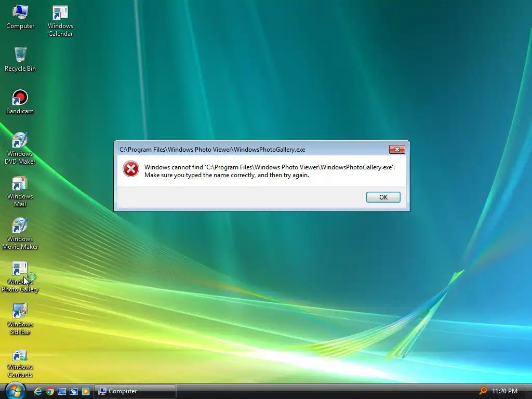Viewport: 532px width, 399px height.
Task: Click the red error icon in dialog
Action: 130,169
